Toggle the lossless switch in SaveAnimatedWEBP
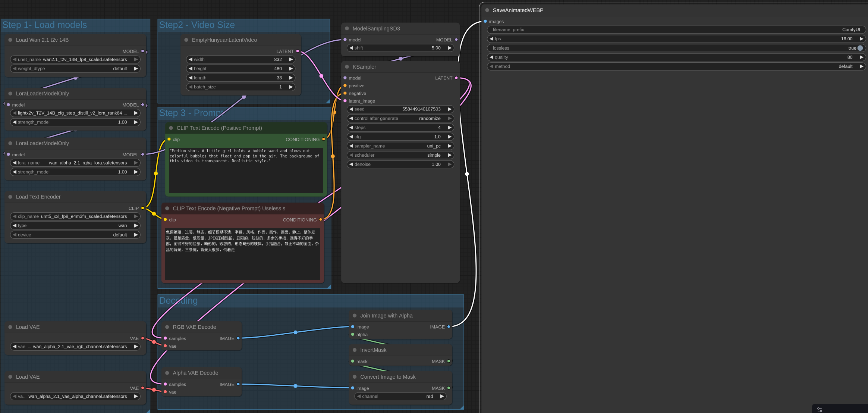Viewport: 868px width, 413px height. pyautogui.click(x=860, y=48)
